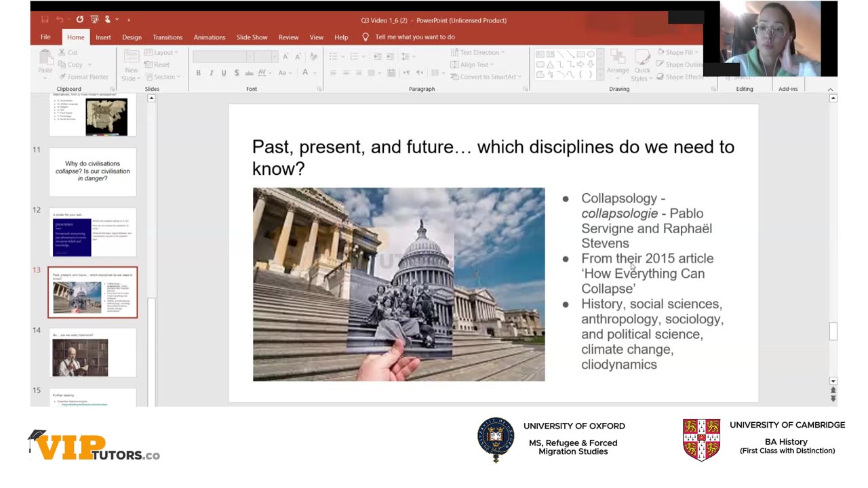
Task: Open the font size combo box
Action: pos(266,56)
